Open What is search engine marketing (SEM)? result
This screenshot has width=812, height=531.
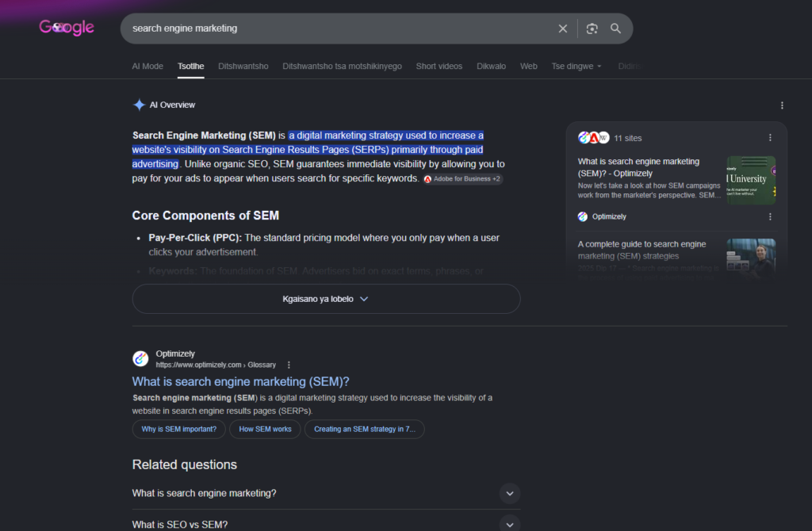coord(241,381)
